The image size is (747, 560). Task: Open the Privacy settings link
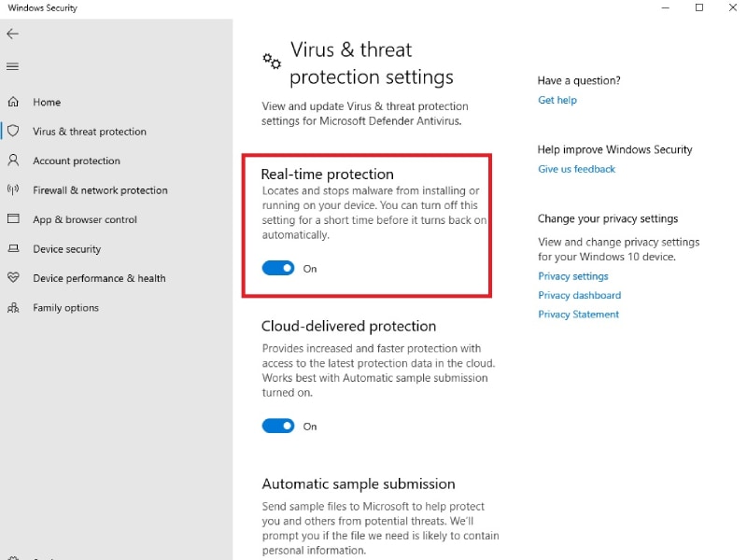coord(572,276)
